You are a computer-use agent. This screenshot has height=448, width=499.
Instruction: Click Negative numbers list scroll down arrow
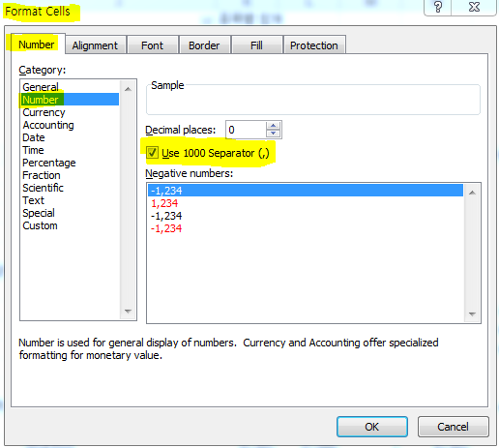pyautogui.click(x=472, y=314)
